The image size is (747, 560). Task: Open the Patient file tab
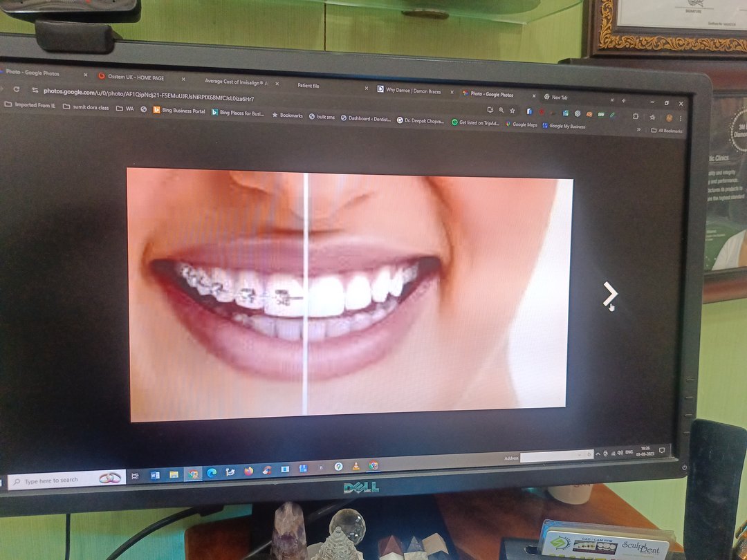click(x=308, y=86)
